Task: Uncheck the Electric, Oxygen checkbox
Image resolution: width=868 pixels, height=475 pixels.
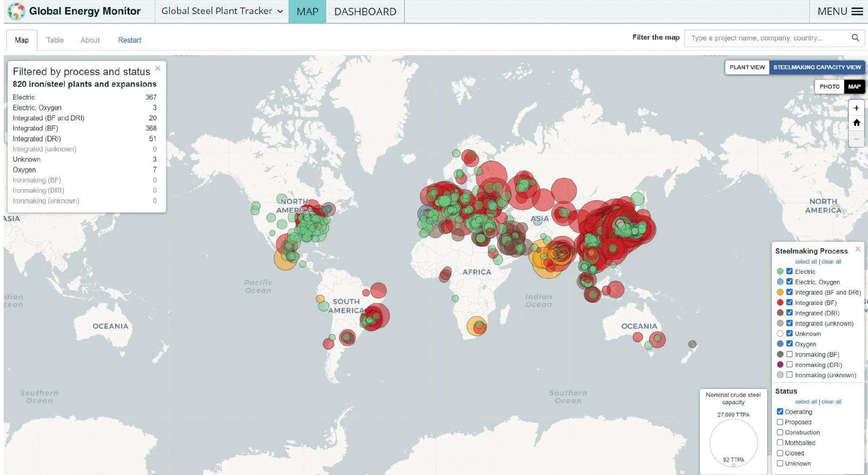Action: (x=789, y=282)
